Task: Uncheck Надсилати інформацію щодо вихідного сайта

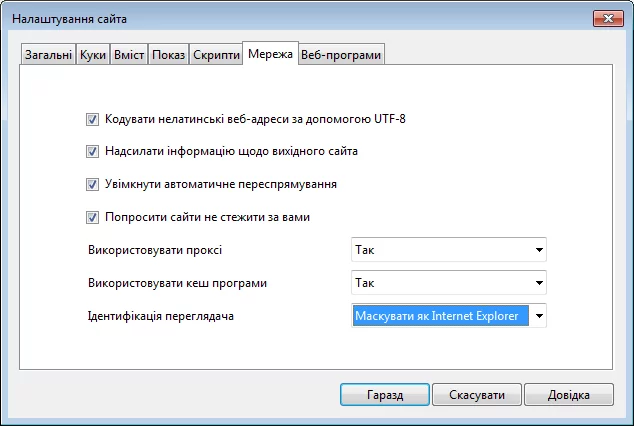Action: tap(93, 153)
